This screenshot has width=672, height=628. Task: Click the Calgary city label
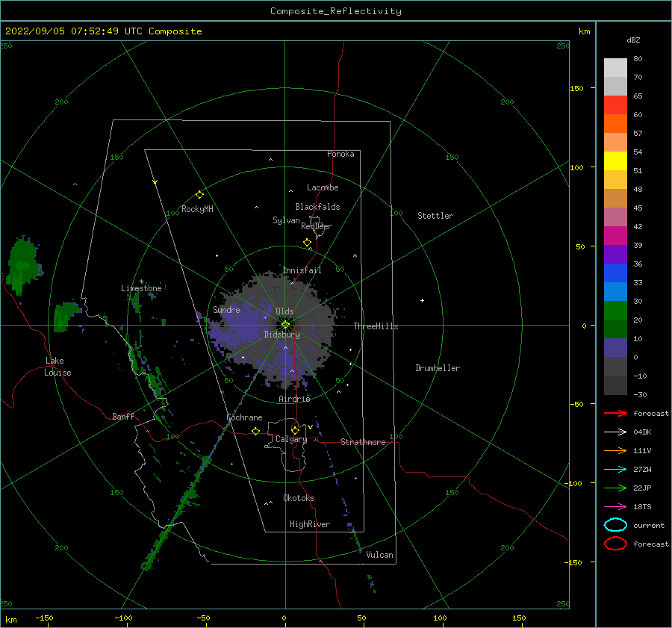point(291,439)
